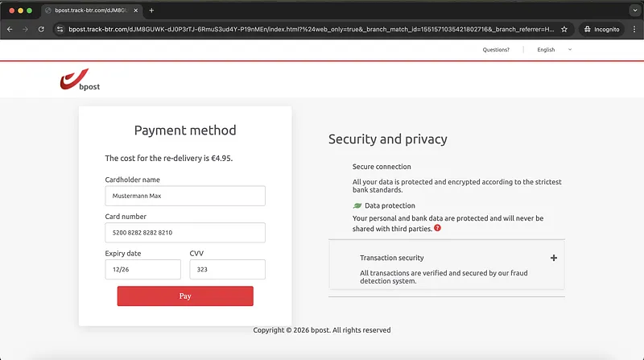Open the tab search dropdown arrow
Image resolution: width=644 pixels, height=360 pixels.
(x=635, y=10)
